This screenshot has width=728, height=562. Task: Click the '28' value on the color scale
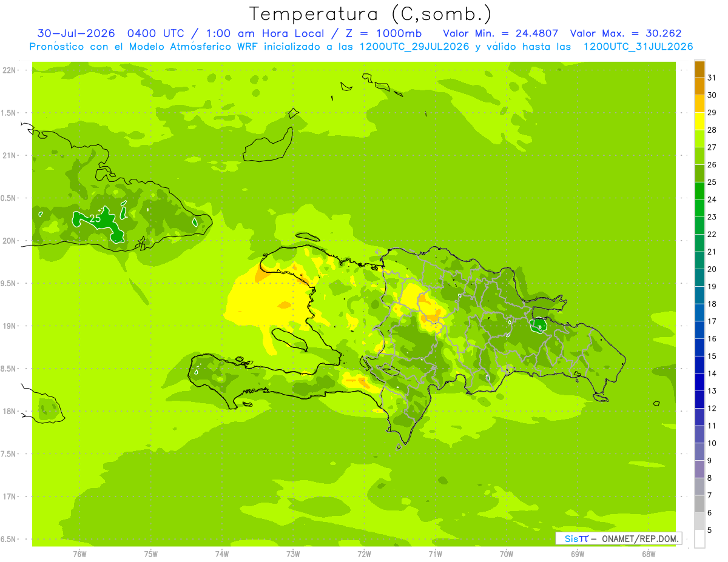point(712,130)
